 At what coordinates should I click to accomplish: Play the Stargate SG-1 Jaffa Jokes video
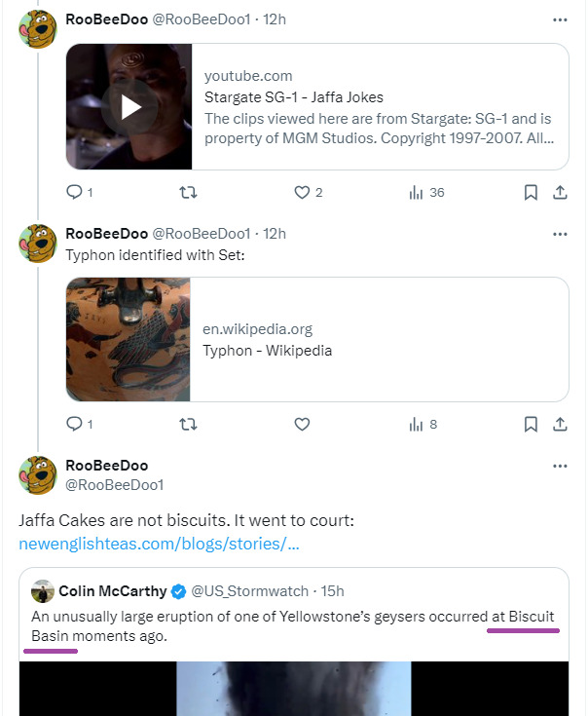coord(130,107)
